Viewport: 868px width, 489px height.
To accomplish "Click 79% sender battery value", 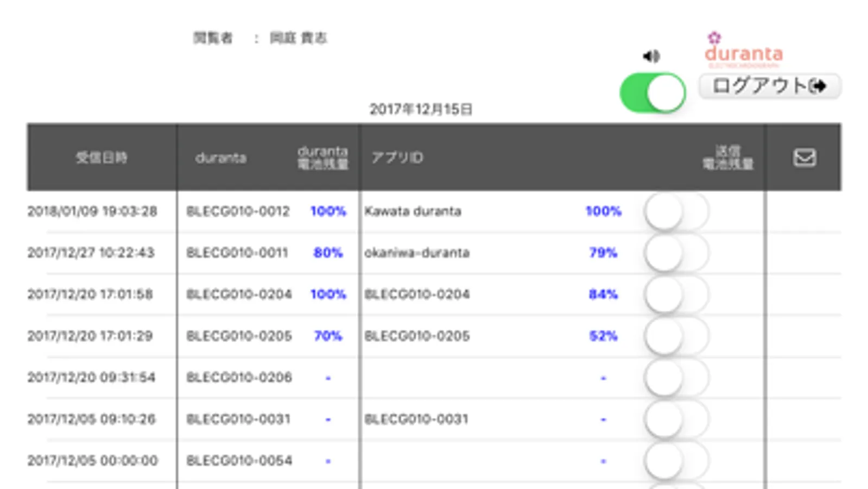I will [603, 253].
